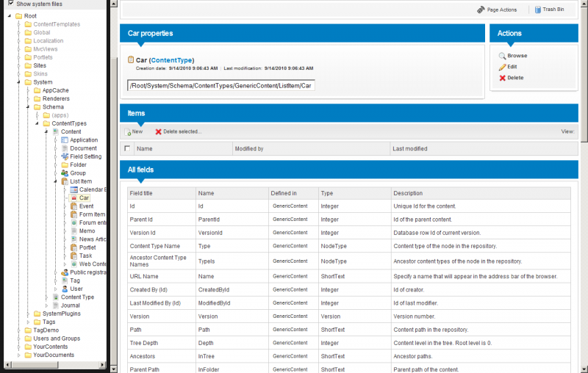Click the Edit action link

[x=512, y=67]
